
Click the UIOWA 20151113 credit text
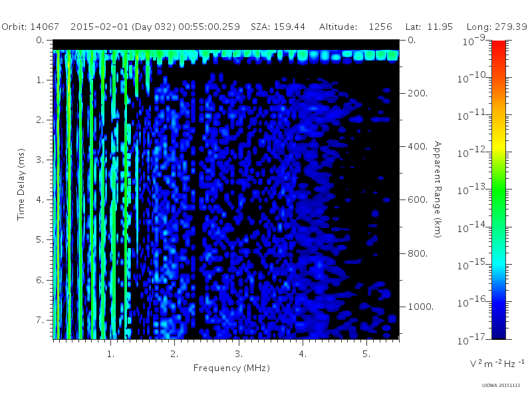point(501,386)
